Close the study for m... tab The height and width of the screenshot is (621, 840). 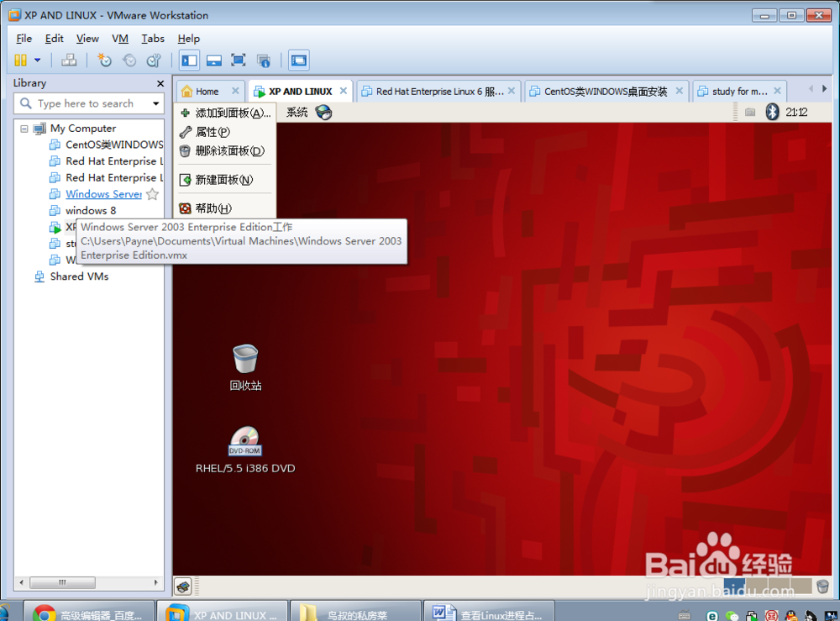(x=777, y=91)
